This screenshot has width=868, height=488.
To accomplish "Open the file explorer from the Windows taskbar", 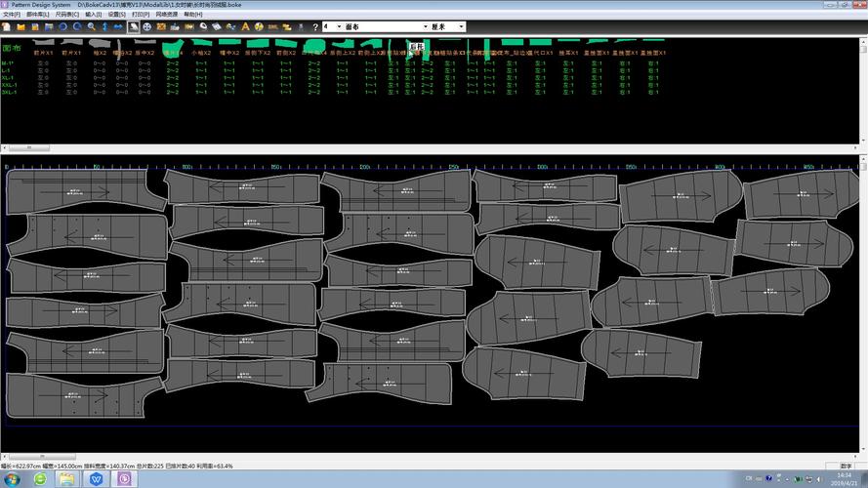I will tap(67, 478).
